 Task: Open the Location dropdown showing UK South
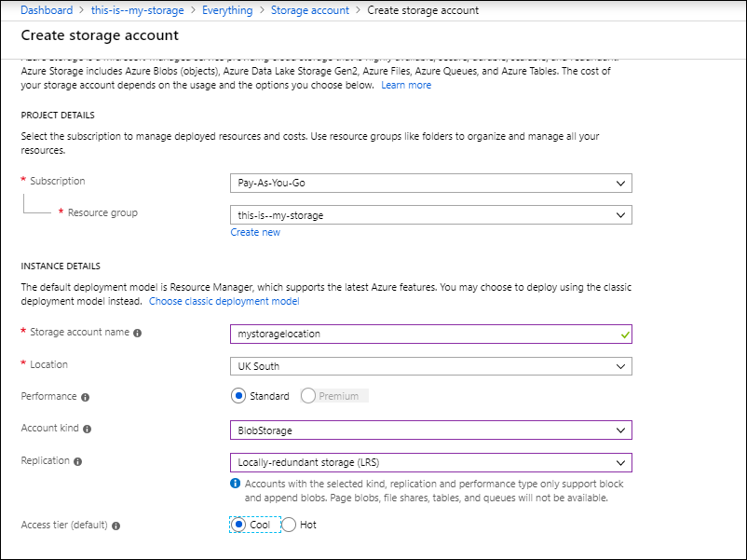[x=430, y=366]
